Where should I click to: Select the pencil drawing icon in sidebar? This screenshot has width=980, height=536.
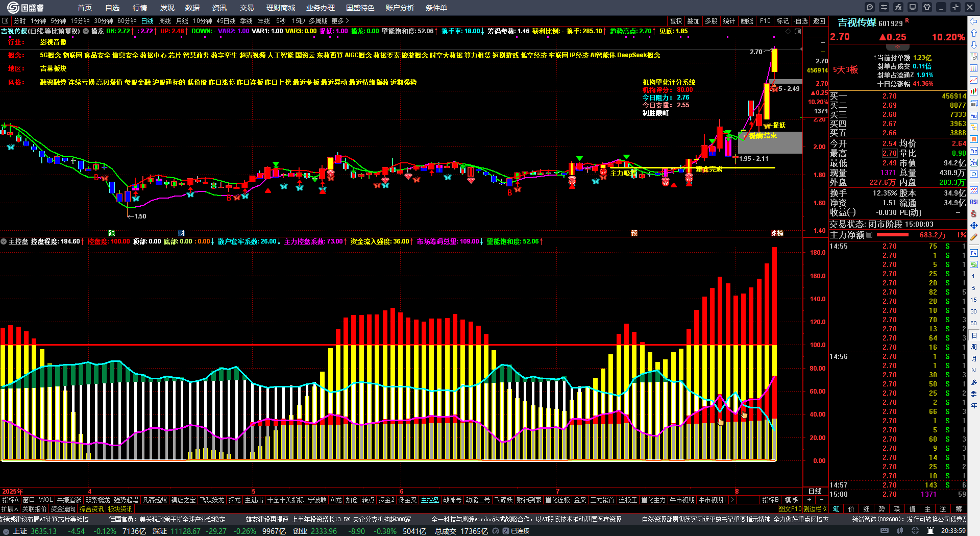[974, 237]
